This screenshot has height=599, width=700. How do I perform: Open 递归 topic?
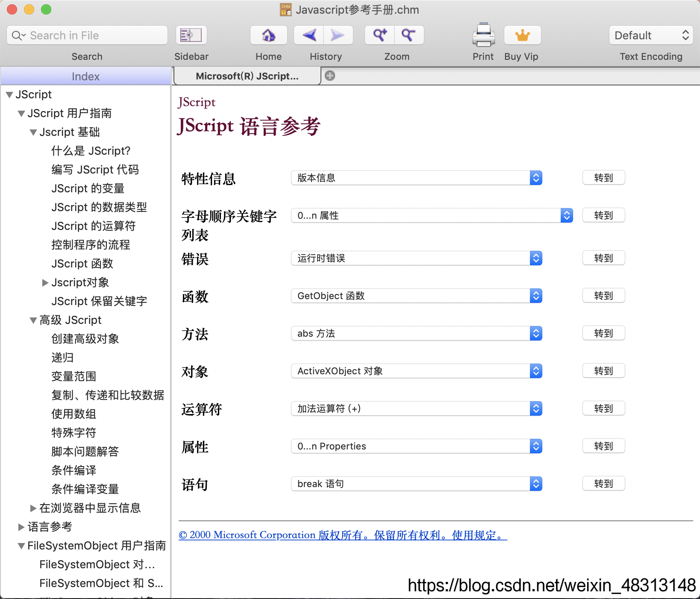[x=62, y=358]
